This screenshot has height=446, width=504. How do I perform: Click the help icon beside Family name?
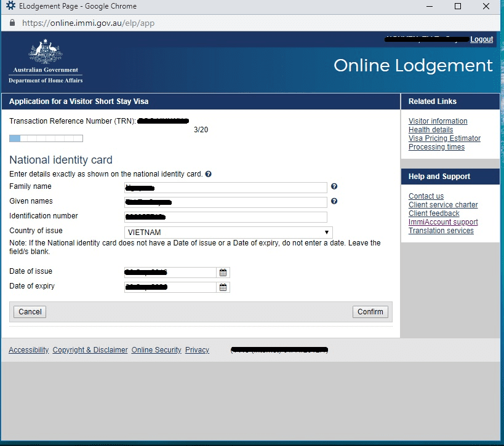[x=334, y=186]
